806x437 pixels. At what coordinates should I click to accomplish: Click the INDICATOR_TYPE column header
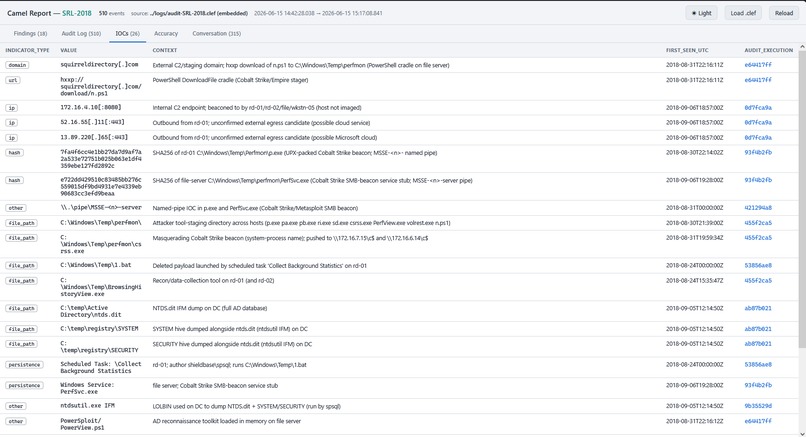pos(27,50)
